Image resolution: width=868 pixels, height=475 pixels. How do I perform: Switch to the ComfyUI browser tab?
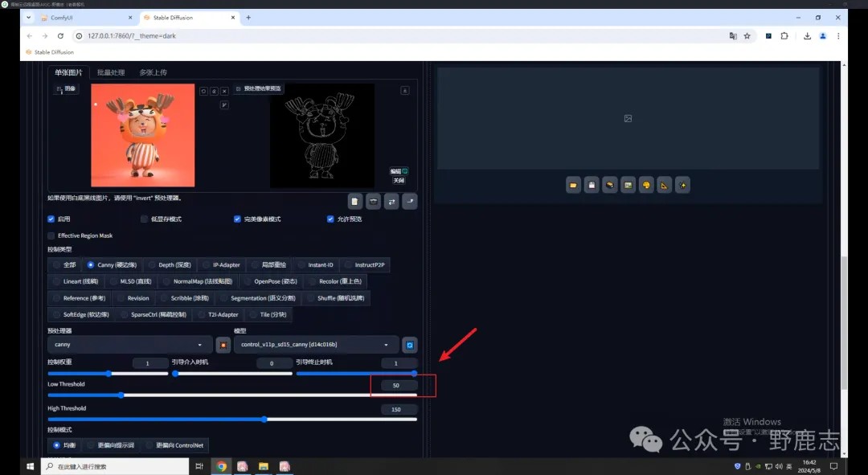tap(86, 18)
